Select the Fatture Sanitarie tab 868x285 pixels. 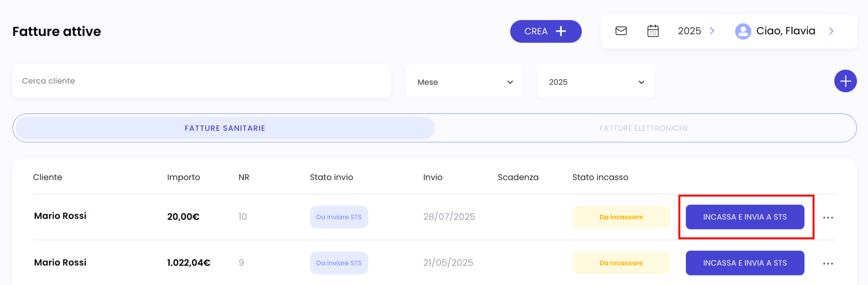click(x=225, y=128)
